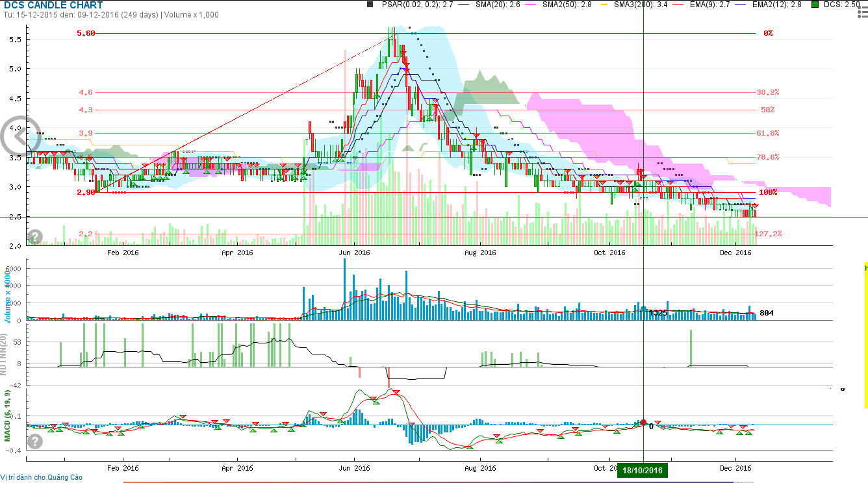Click the 18/10/2016 crosshair date label
868x483 pixels.
(643, 471)
